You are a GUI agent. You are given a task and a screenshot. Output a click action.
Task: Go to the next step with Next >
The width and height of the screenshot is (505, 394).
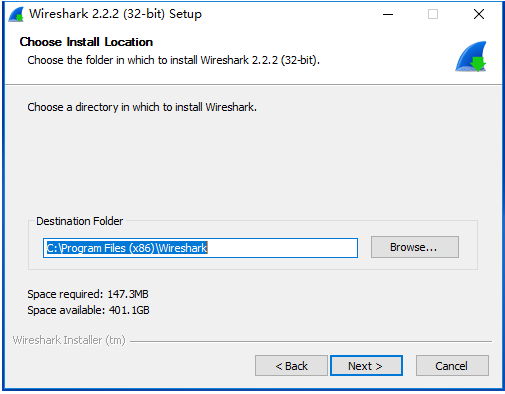coord(366,366)
